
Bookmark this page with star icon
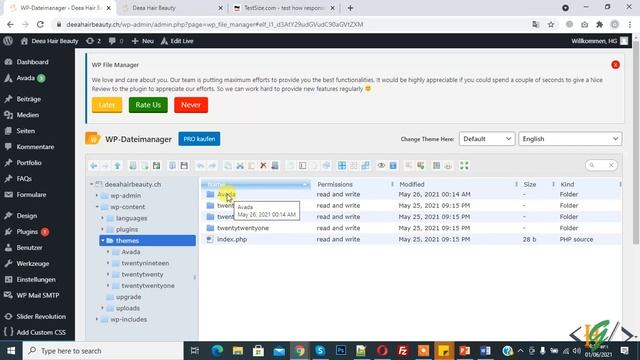click(x=551, y=24)
